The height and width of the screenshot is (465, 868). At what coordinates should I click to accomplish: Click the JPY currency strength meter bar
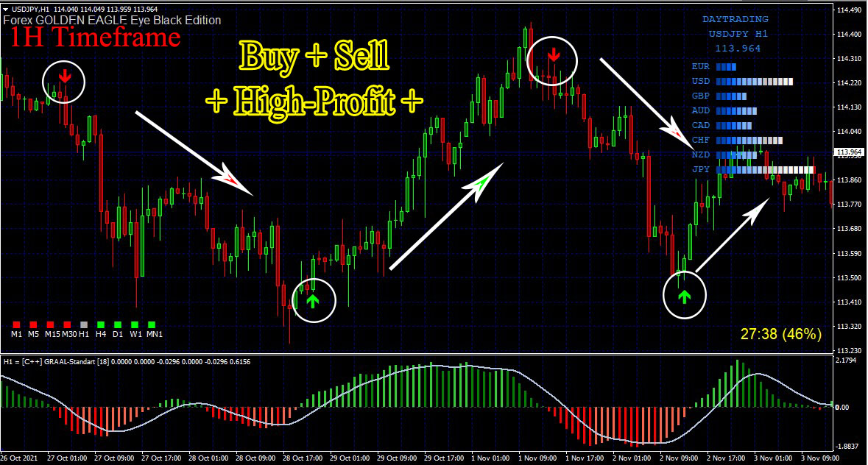pyautogui.click(x=766, y=168)
